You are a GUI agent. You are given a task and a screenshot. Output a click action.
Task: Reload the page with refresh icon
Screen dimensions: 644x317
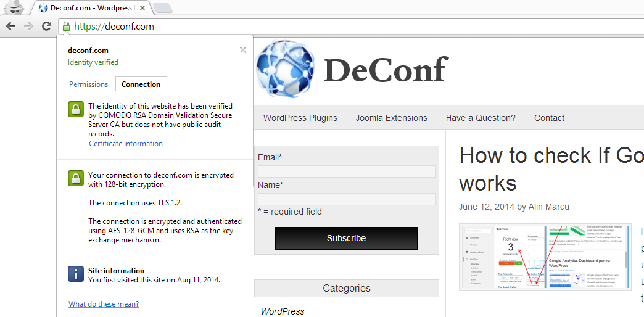[46, 27]
